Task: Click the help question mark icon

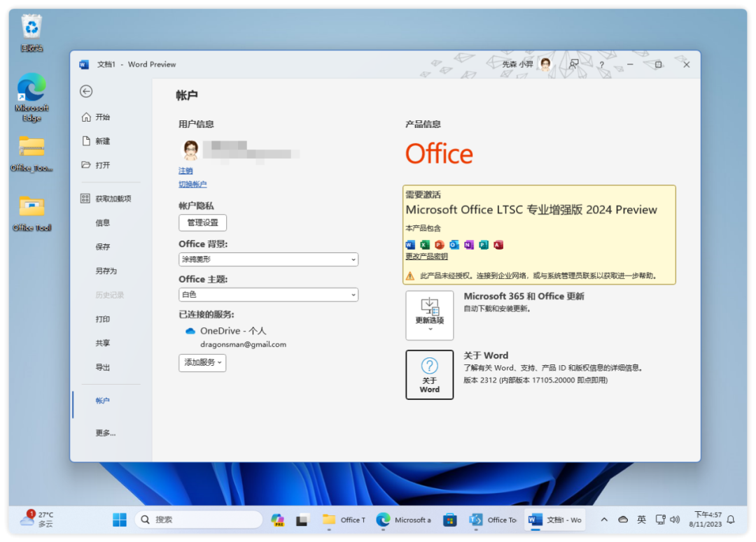Action: [x=601, y=64]
